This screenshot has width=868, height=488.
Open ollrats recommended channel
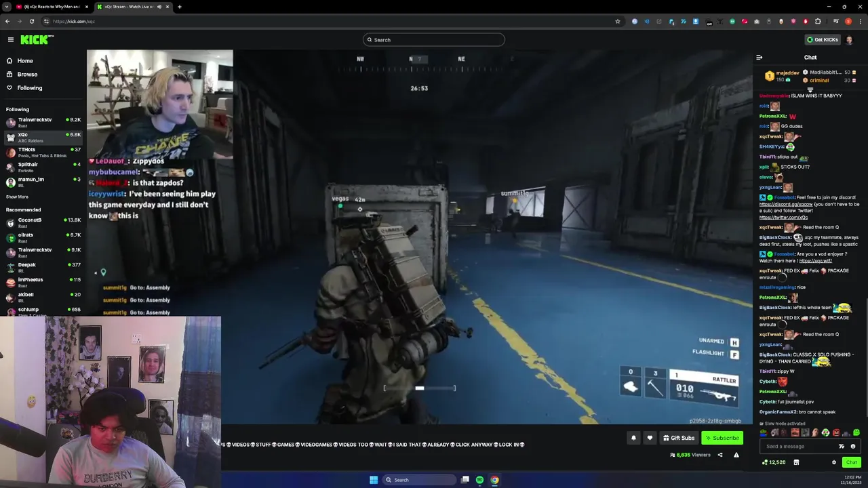pyautogui.click(x=43, y=238)
